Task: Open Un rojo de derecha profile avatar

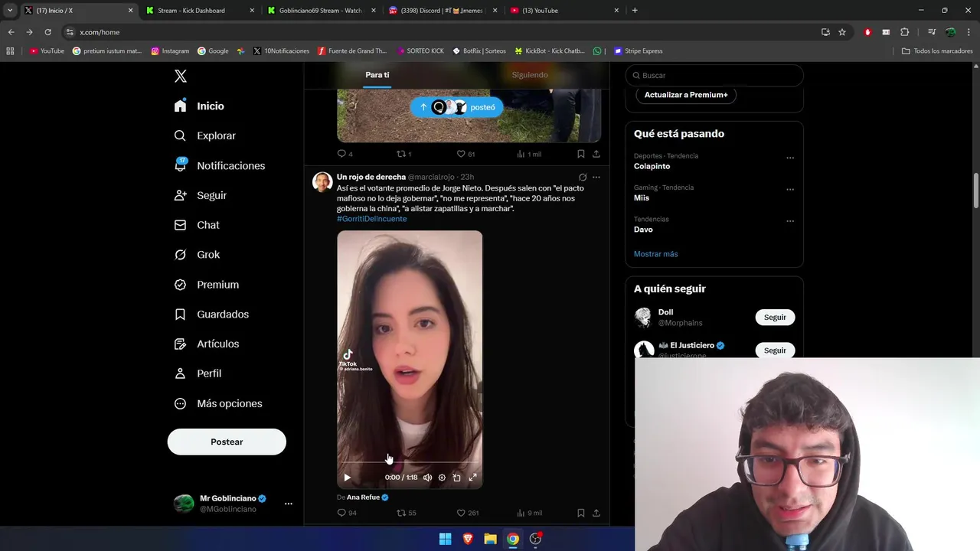Action: pos(322,181)
